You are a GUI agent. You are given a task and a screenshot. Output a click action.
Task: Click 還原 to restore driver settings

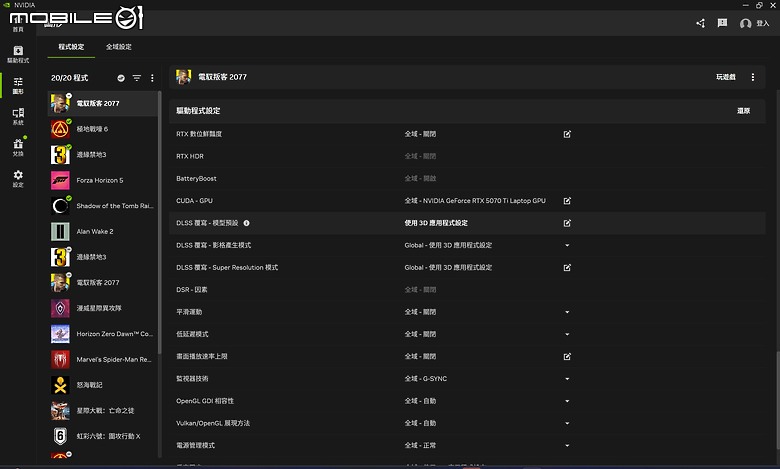coord(743,111)
